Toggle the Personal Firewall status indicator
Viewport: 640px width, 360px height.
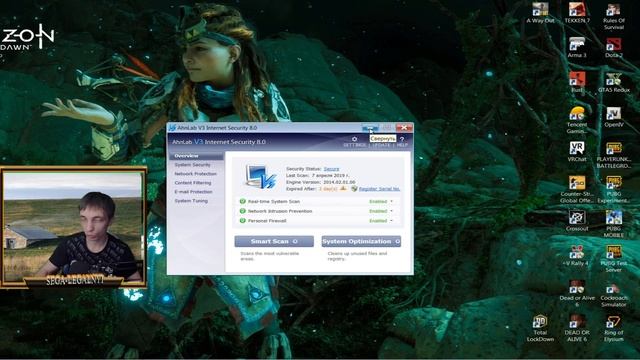click(x=242, y=220)
